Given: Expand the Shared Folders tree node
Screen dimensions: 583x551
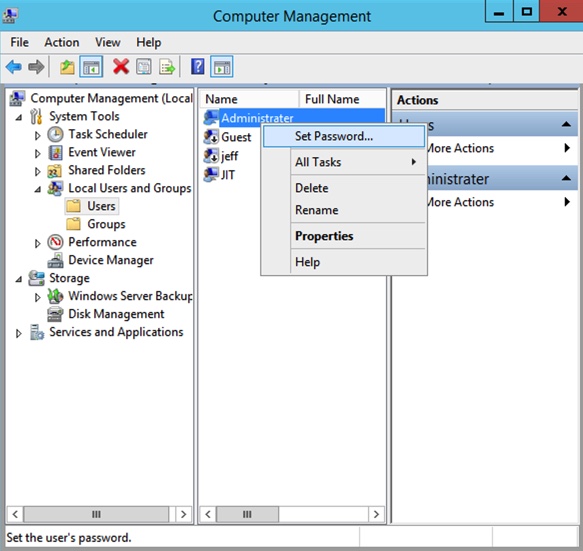Looking at the screenshot, I should click(x=37, y=171).
